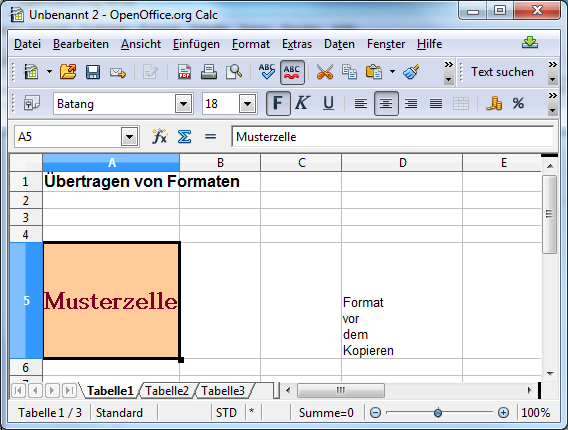Open the Format menu
The image size is (568, 430).
click(251, 44)
